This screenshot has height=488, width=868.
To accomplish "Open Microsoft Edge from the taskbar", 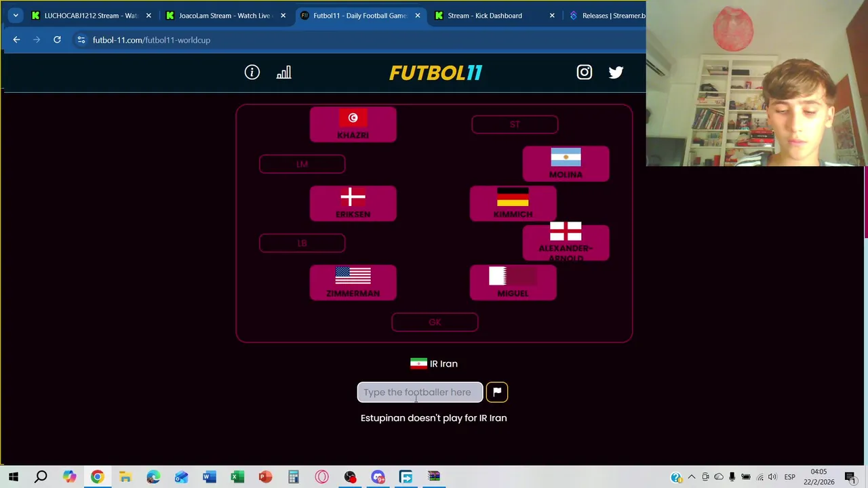I will pos(153,476).
